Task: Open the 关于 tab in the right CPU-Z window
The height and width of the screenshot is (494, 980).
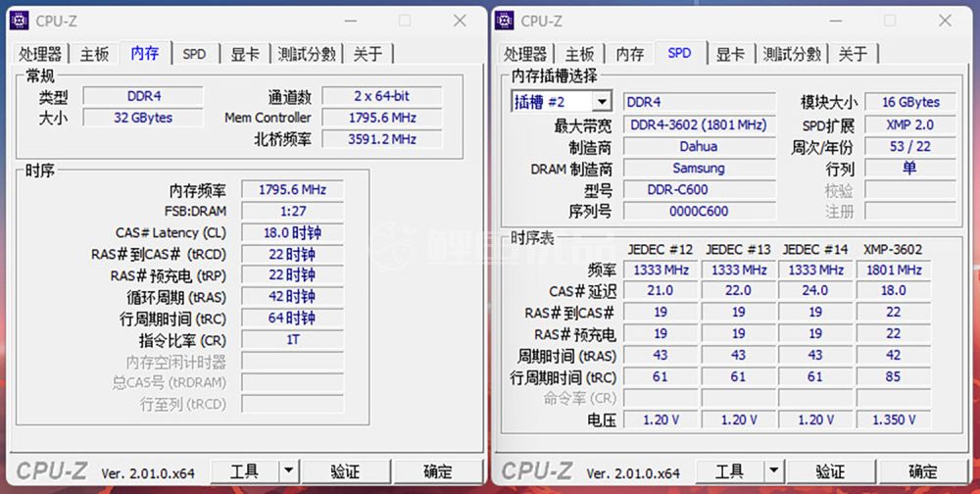Action: 853,54
